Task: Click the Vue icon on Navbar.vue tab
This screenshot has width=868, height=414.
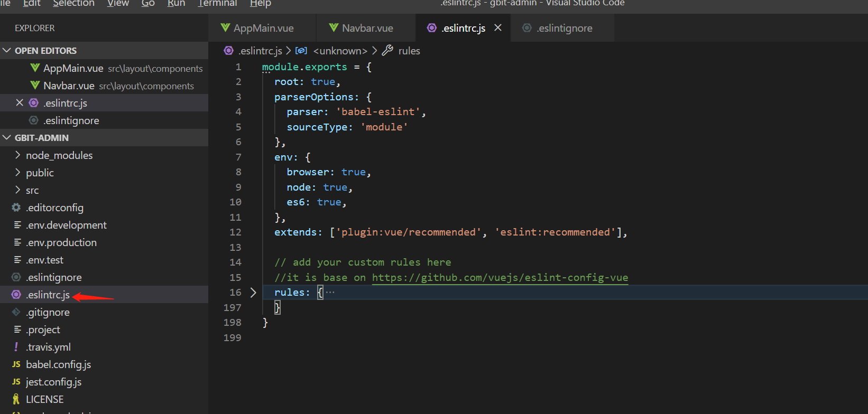Action: pos(334,28)
